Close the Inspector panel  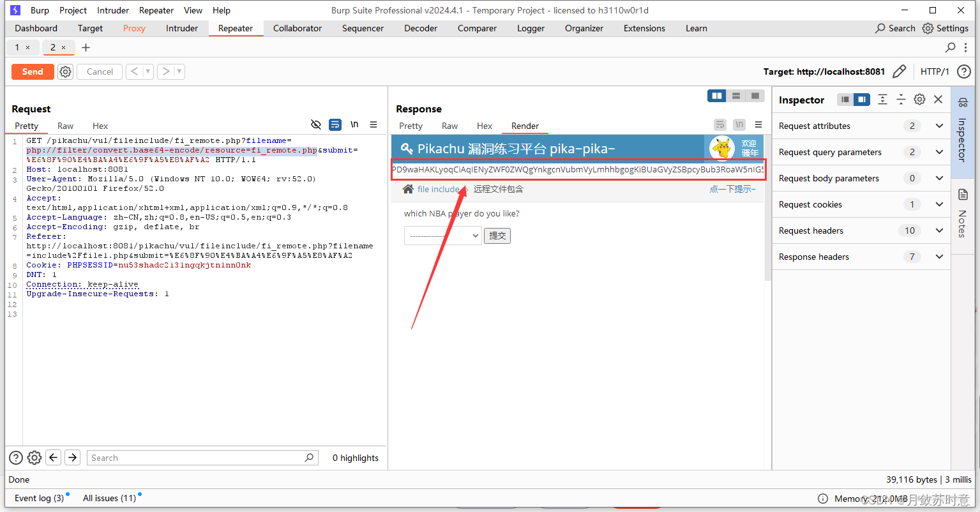pos(938,100)
